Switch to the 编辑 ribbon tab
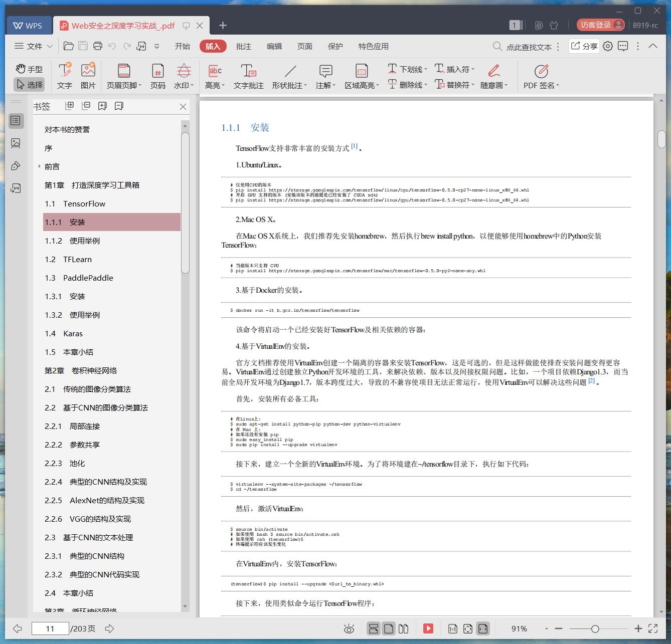 click(x=274, y=46)
